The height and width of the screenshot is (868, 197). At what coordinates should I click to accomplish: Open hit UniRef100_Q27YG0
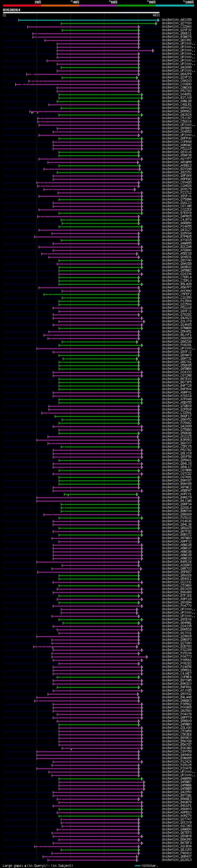pyautogui.click(x=177, y=23)
